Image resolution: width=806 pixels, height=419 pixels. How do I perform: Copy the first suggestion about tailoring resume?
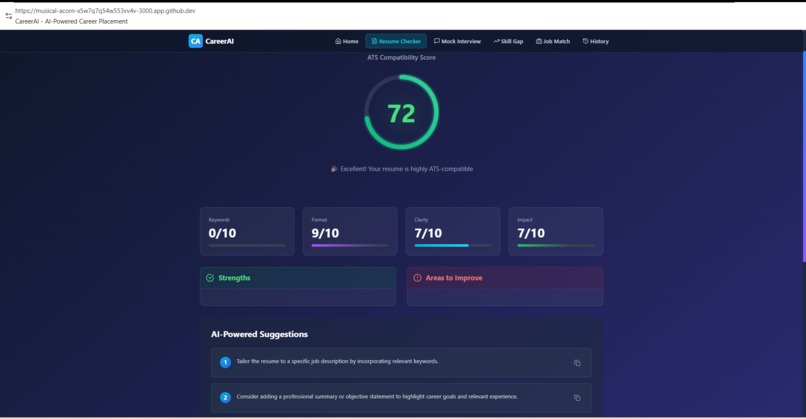(x=577, y=363)
